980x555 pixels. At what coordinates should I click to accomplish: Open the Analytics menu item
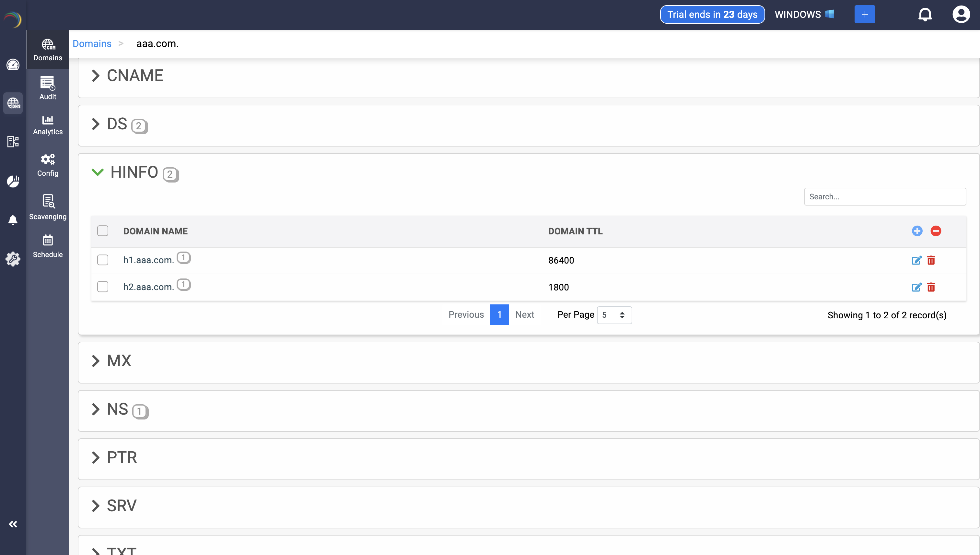point(48,125)
